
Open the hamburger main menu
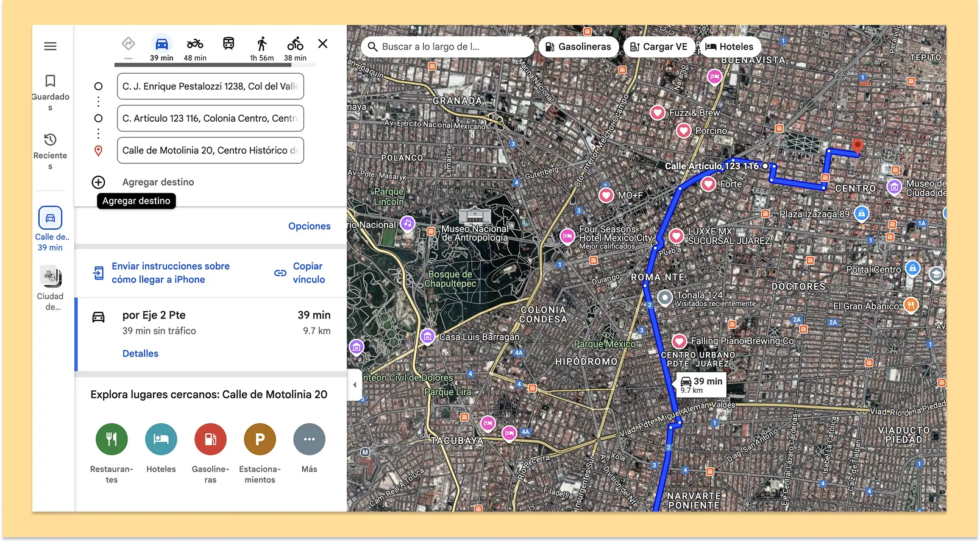pos(51,46)
